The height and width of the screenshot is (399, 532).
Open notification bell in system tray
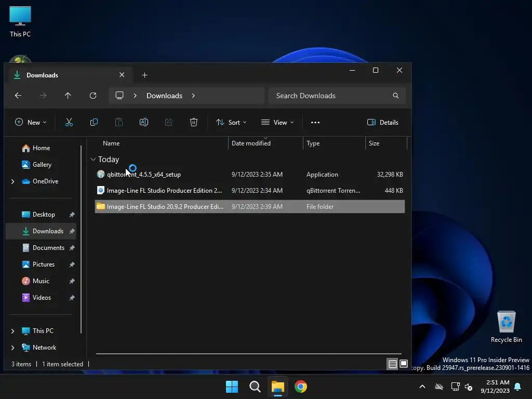518,387
